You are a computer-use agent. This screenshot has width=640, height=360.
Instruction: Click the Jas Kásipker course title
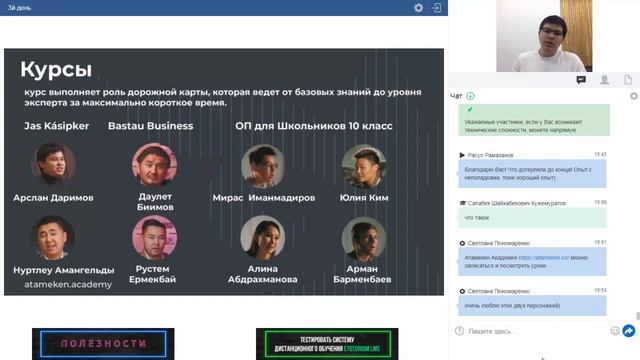click(x=56, y=126)
